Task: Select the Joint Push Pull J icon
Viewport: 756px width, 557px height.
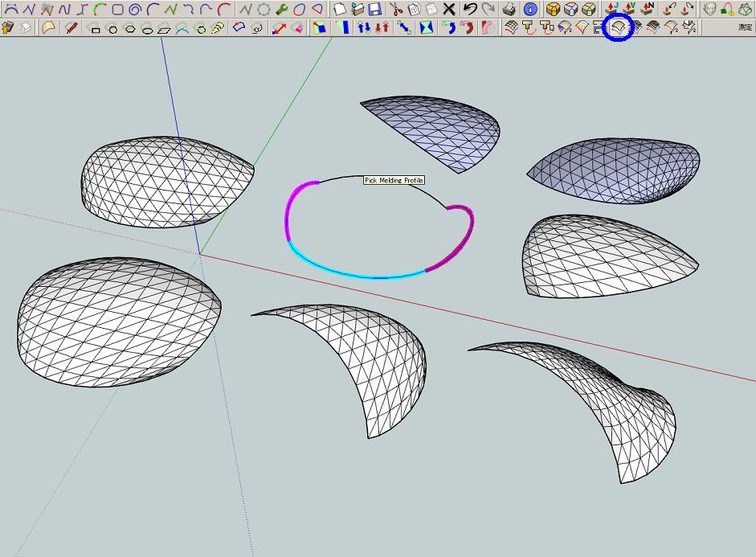Action: click(x=612, y=9)
